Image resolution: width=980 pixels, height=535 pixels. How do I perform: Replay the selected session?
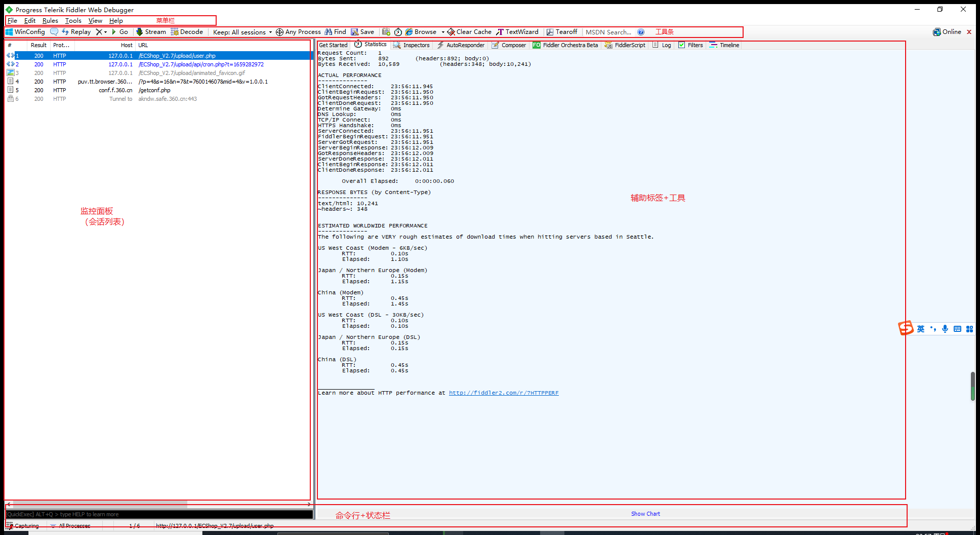[76, 32]
